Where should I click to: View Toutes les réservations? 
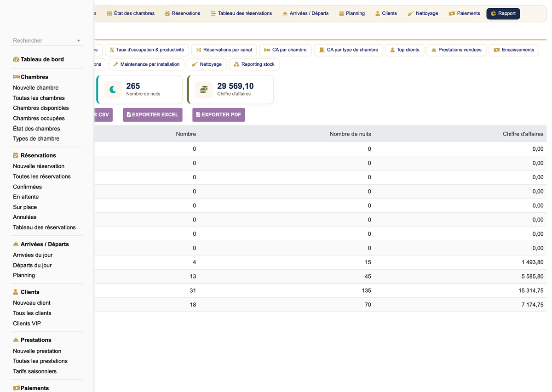pos(42,176)
